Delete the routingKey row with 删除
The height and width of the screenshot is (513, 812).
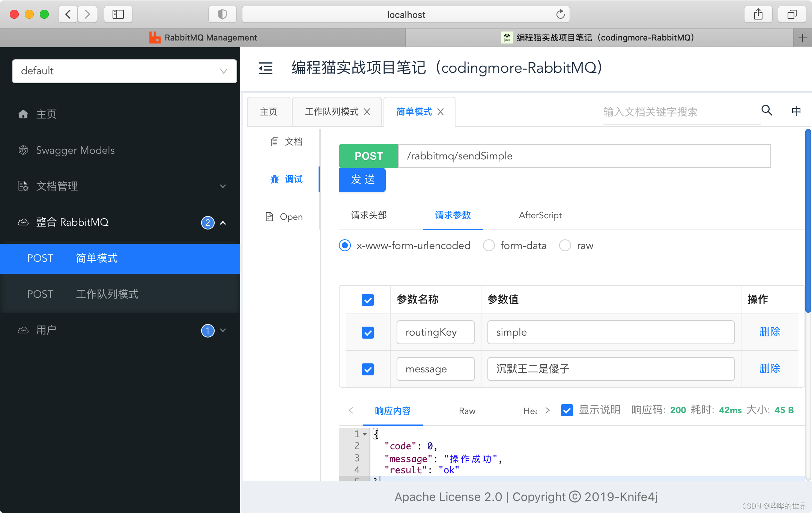770,331
